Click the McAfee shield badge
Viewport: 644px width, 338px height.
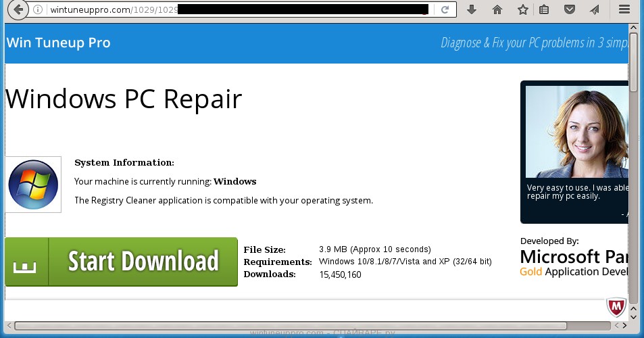616,308
